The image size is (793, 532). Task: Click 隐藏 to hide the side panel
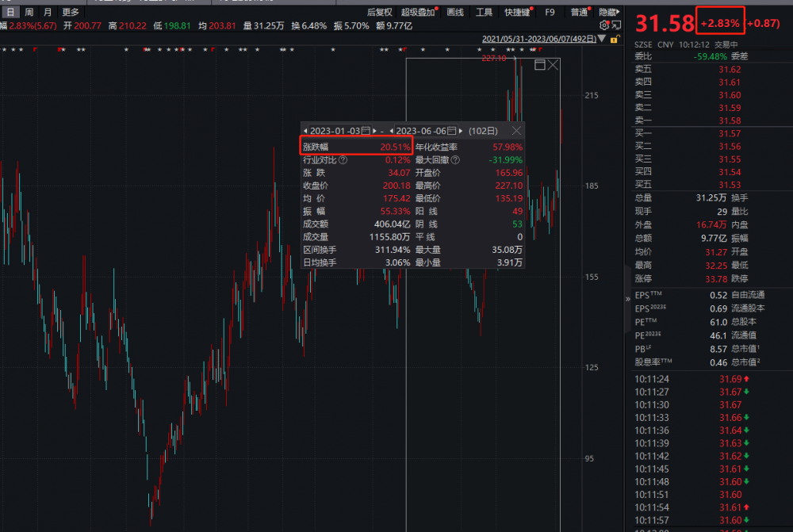pos(609,12)
